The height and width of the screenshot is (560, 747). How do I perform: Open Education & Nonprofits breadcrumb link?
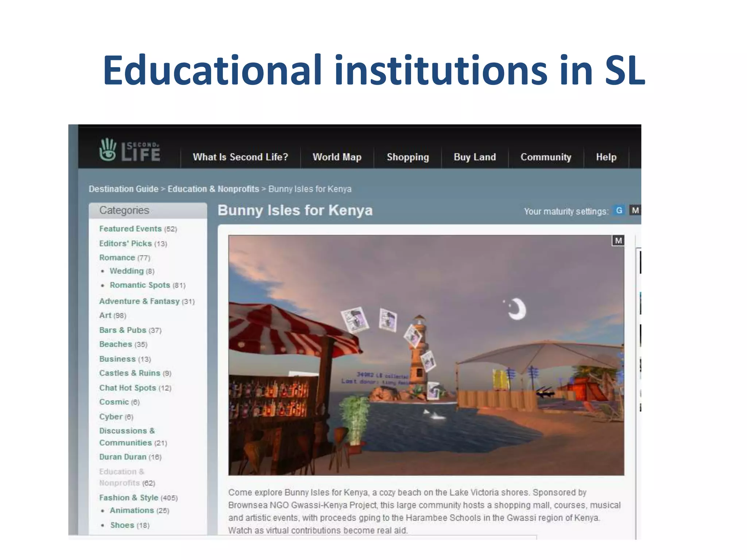[213, 189]
